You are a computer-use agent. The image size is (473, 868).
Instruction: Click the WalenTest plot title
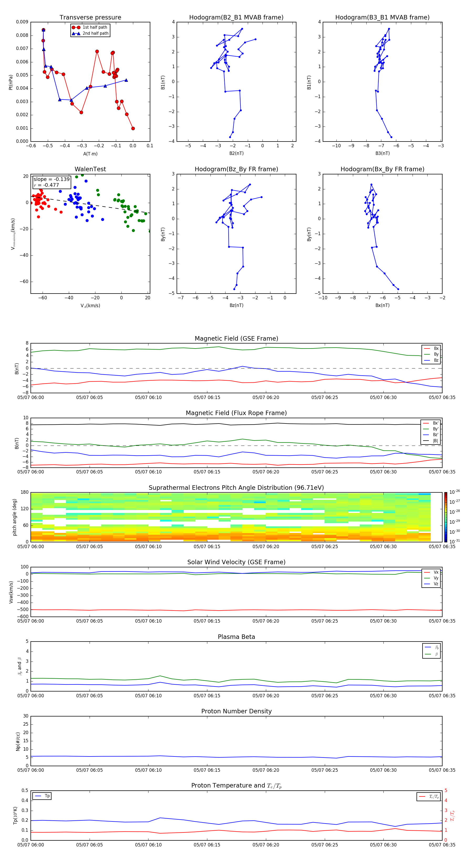(x=90, y=169)
